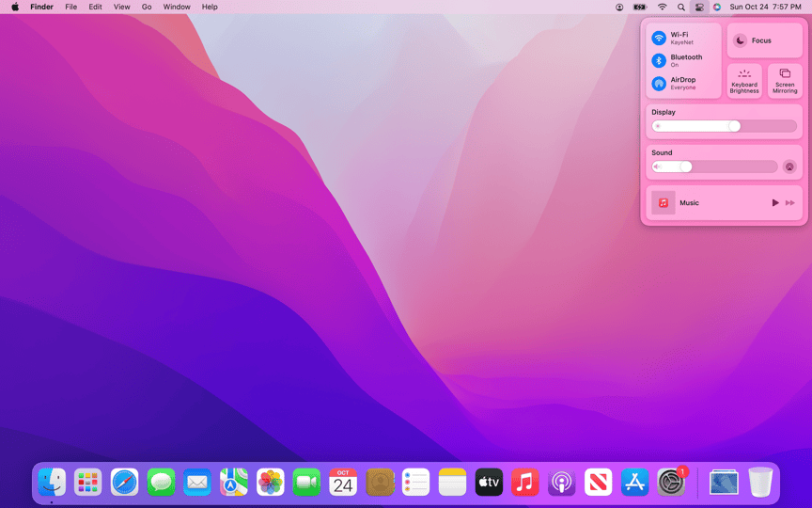Open Keyboard Brightness control
Screen dimensions: 812x508
point(744,81)
